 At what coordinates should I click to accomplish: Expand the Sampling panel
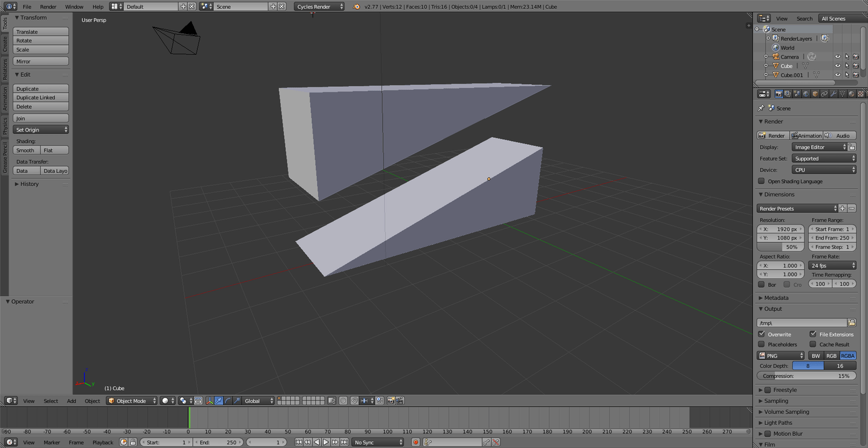776,401
